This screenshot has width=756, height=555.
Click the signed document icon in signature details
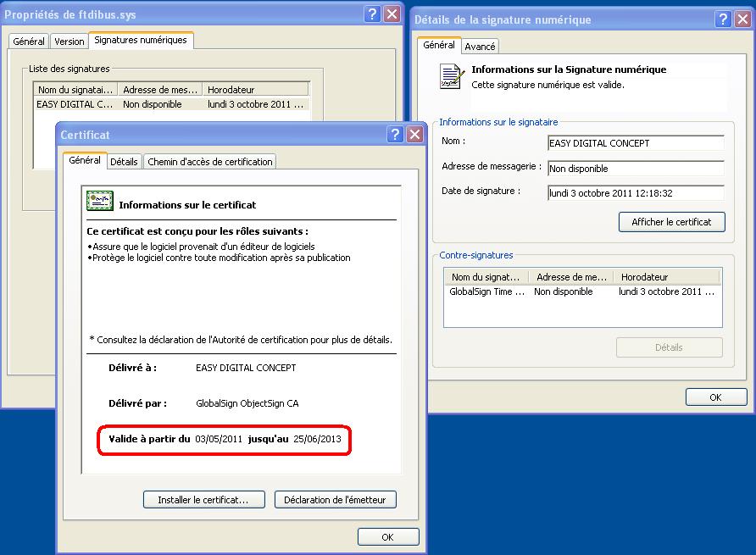point(452,76)
